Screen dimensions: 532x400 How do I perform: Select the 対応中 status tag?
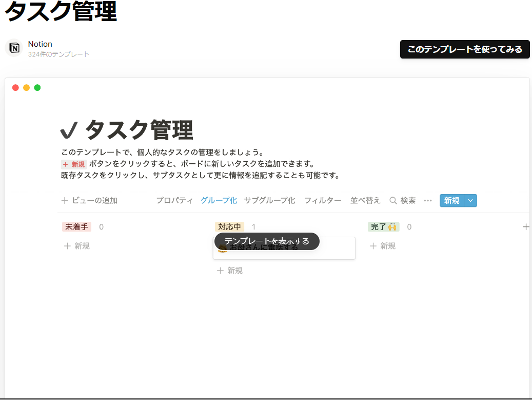coord(229,226)
